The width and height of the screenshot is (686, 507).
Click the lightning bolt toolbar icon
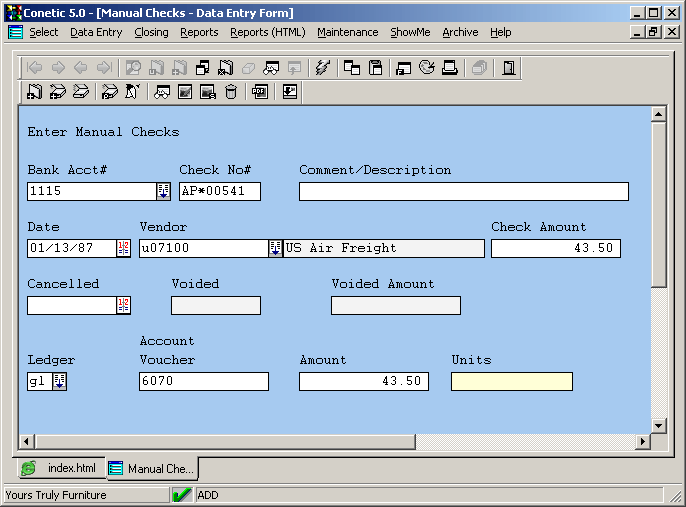coord(321,68)
